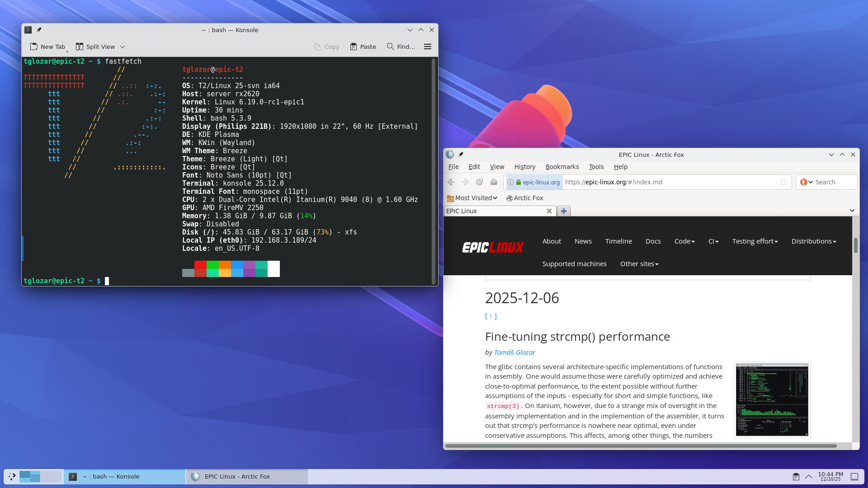Open the History menu
The height and width of the screenshot is (488, 868).
[525, 167]
